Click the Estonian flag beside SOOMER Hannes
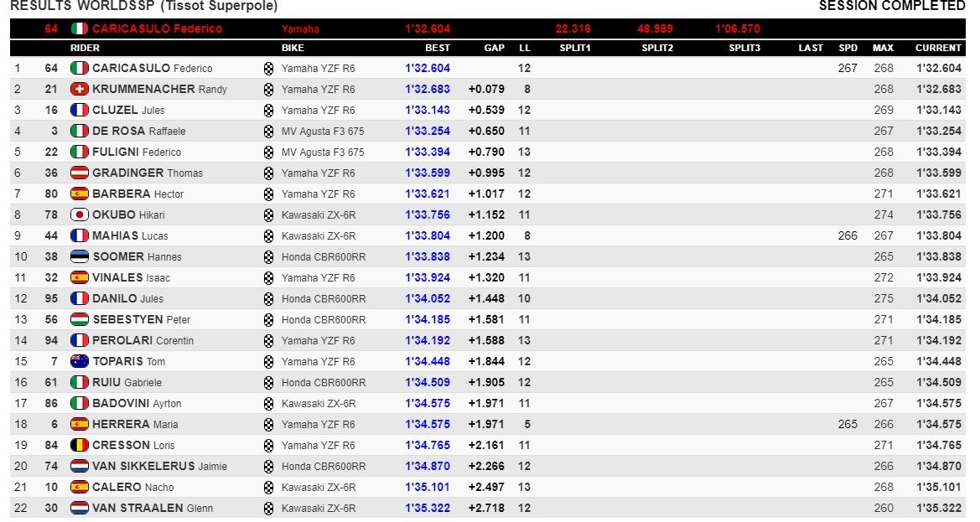The image size is (980, 522). point(80,256)
